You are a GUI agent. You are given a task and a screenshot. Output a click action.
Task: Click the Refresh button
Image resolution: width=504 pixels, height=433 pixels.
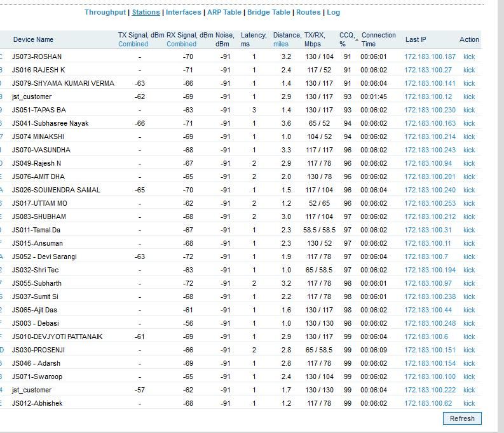tap(462, 418)
